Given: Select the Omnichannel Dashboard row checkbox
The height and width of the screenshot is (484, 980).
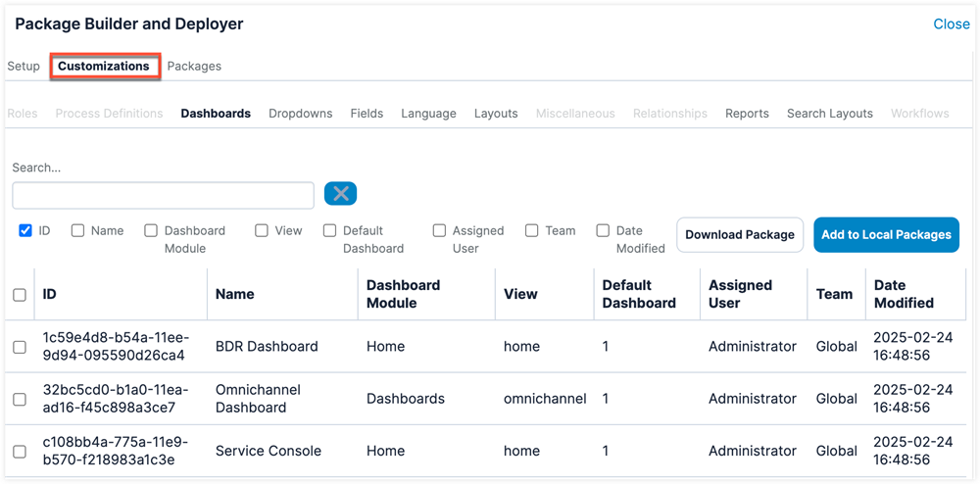Looking at the screenshot, I should [x=20, y=399].
